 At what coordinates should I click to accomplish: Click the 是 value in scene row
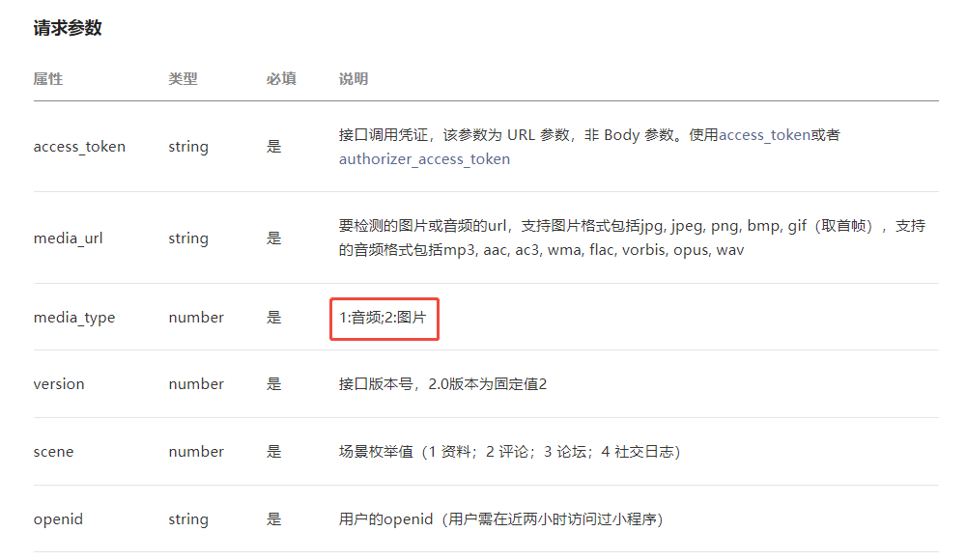pyautogui.click(x=273, y=452)
